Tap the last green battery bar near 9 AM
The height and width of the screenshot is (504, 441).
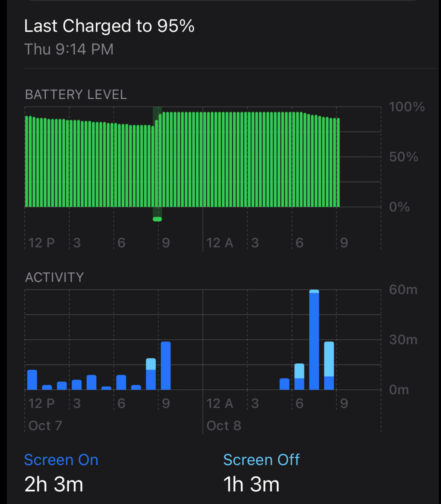point(338,163)
